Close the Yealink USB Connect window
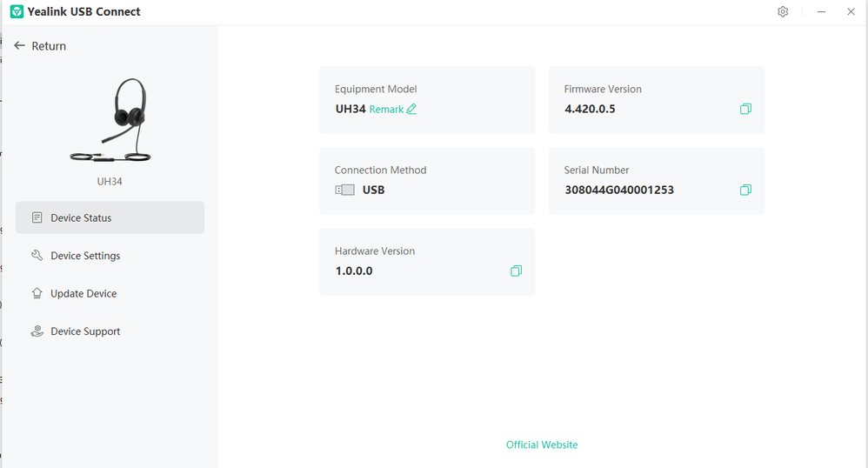Screen dimensions: 868x468 [x=851, y=12]
